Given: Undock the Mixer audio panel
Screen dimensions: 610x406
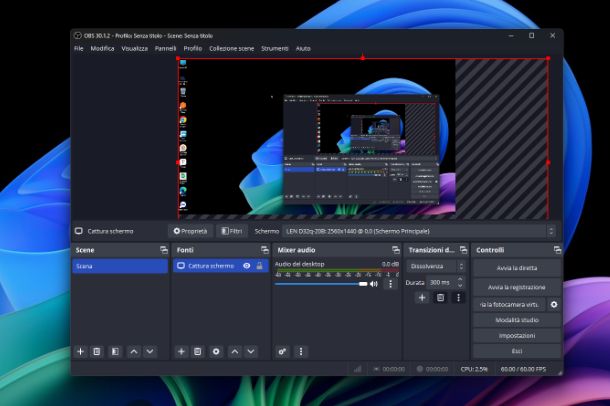Looking at the screenshot, I should tap(396, 250).
